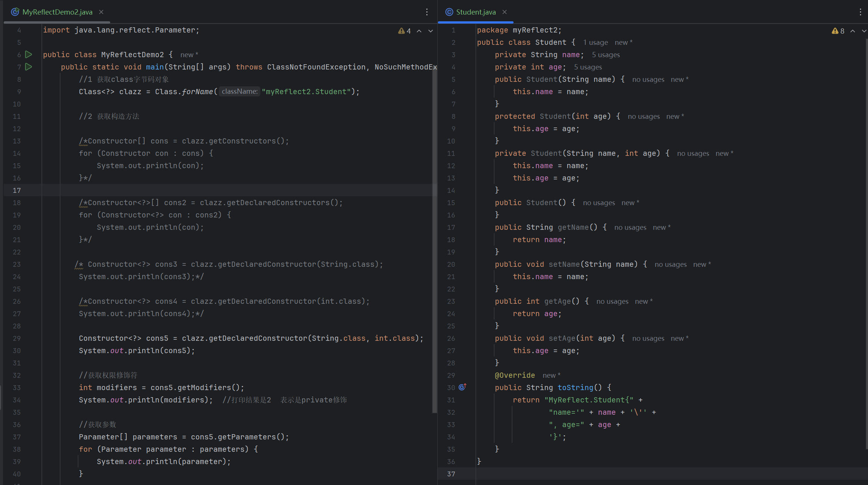
Task: Click the '1 usage' hint on Student class
Action: 595,43
